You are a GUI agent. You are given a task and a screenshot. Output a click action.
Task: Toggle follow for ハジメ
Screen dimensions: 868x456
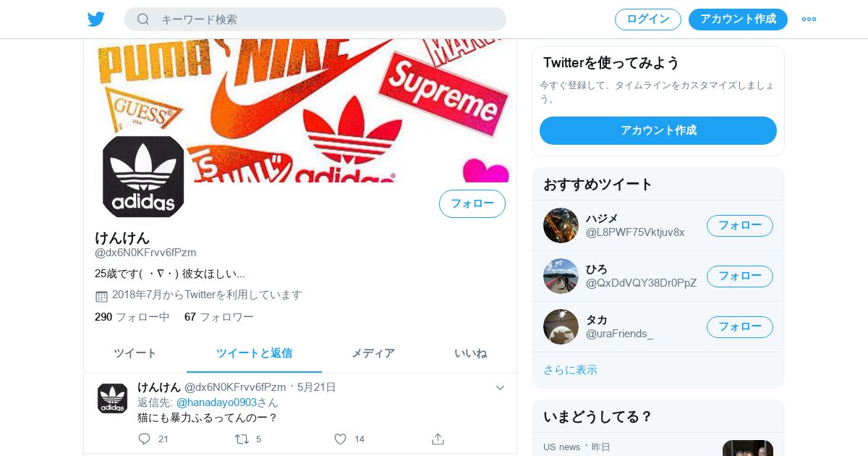tap(740, 225)
